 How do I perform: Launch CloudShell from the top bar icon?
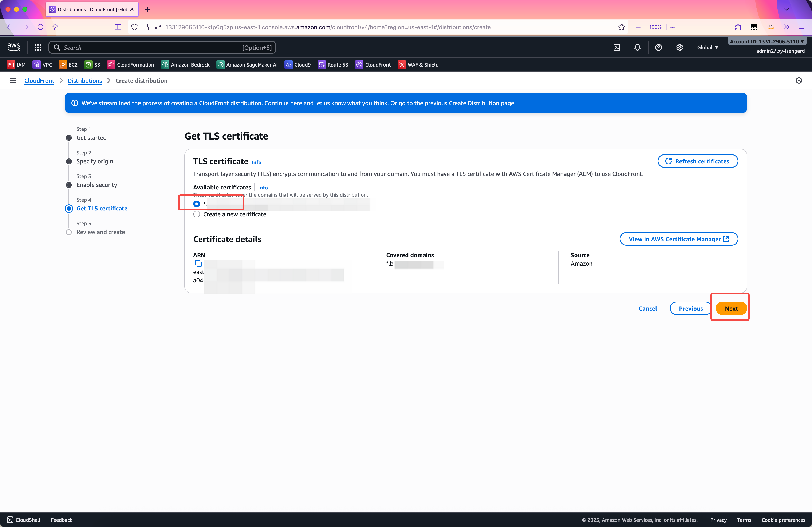617,47
